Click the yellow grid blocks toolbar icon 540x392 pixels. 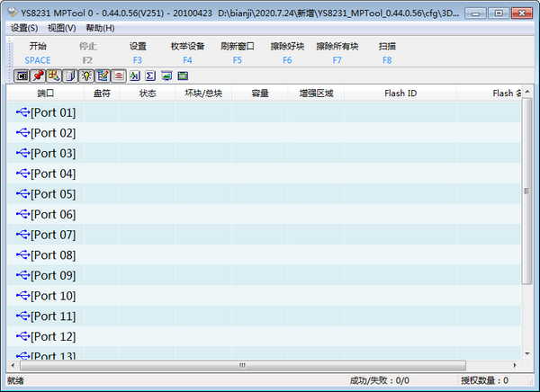pos(54,76)
